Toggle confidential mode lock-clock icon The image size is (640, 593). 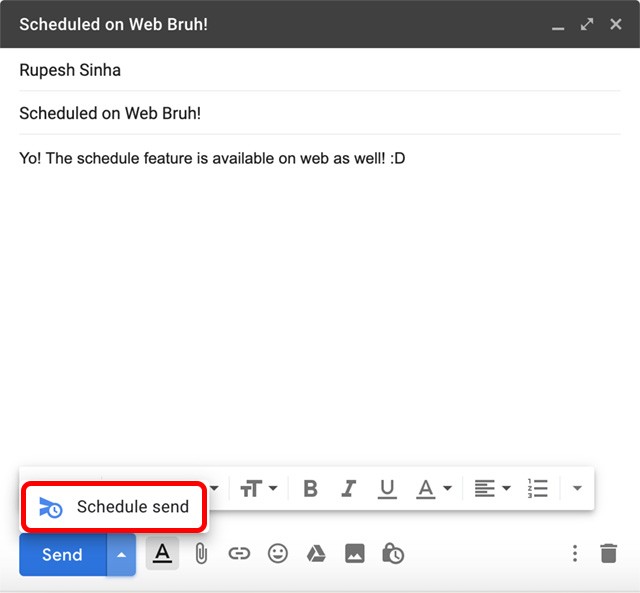tap(393, 554)
